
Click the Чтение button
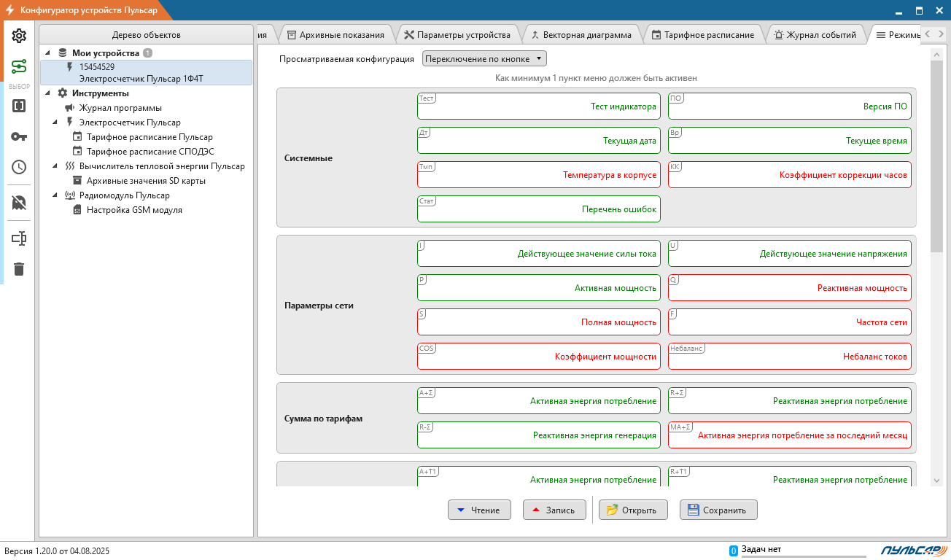coord(479,510)
